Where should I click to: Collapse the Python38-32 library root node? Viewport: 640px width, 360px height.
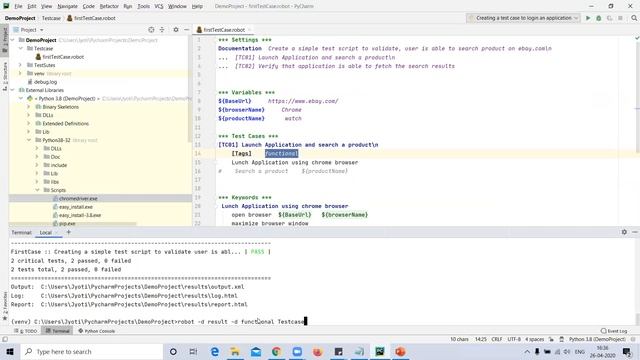pyautogui.click(x=29, y=140)
